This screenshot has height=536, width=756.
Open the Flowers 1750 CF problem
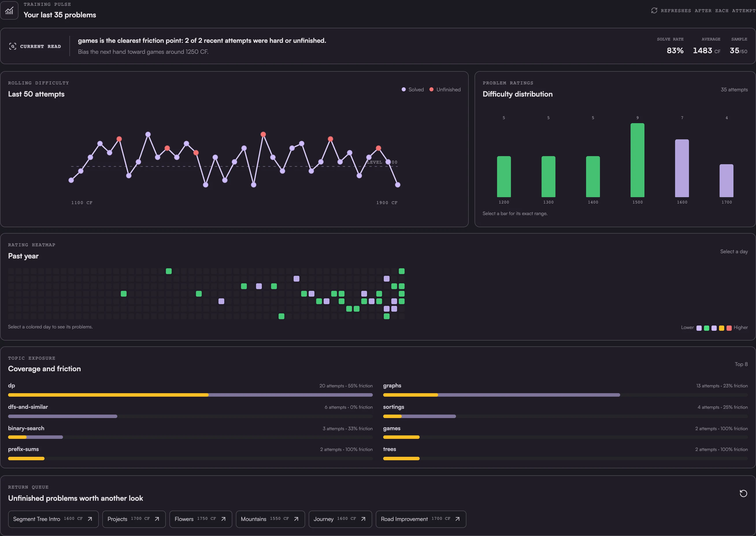coord(201,519)
